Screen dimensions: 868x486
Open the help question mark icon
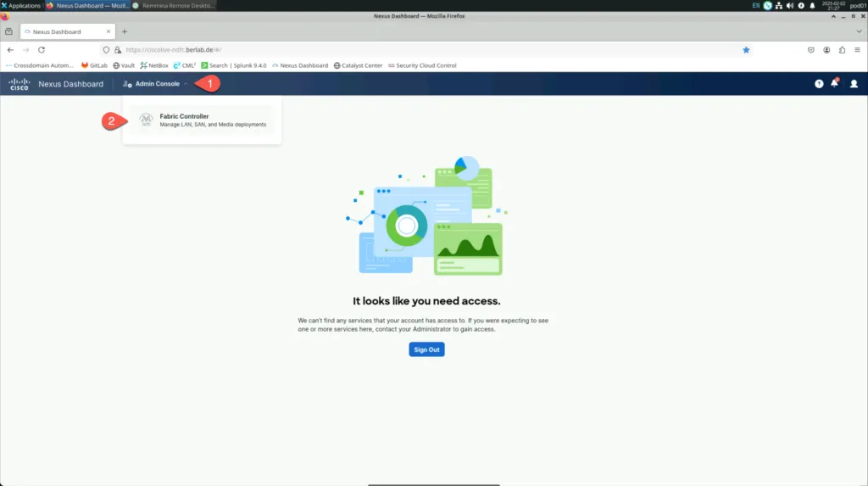tap(819, 84)
